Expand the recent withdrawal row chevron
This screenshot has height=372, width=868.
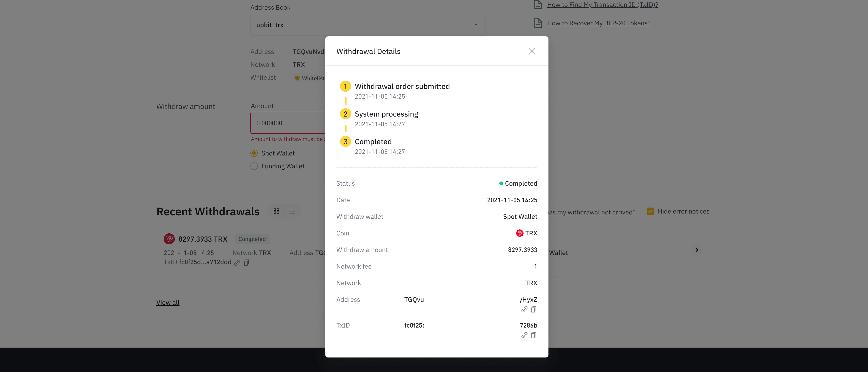(x=696, y=250)
